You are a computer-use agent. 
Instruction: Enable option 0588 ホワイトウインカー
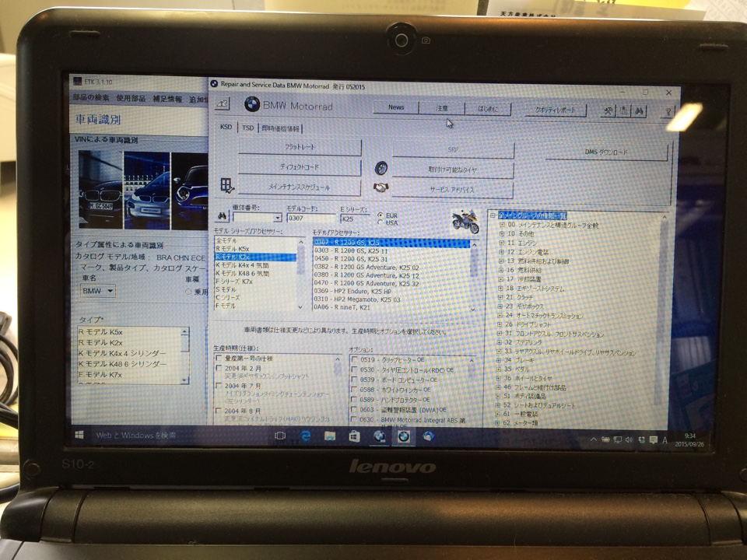(x=354, y=390)
